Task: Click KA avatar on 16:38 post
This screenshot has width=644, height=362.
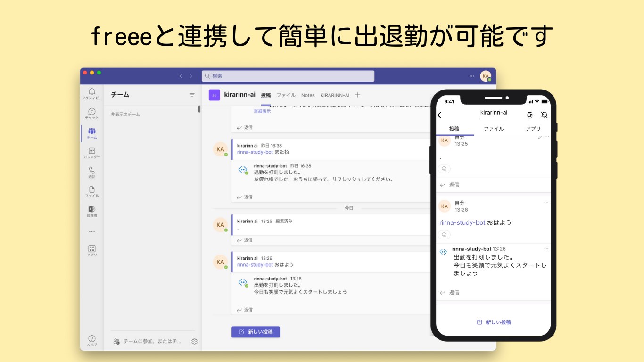Action: (220, 149)
